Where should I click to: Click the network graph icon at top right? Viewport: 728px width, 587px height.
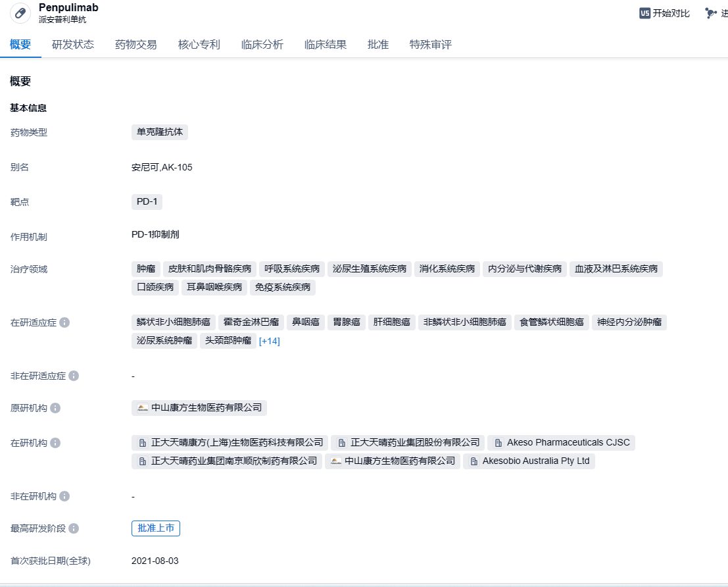click(x=710, y=13)
